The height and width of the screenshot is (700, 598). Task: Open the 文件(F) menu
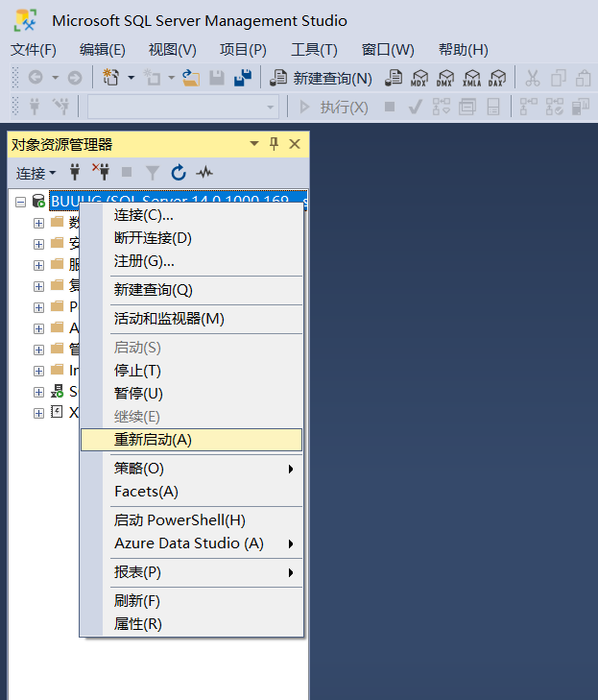[34, 50]
